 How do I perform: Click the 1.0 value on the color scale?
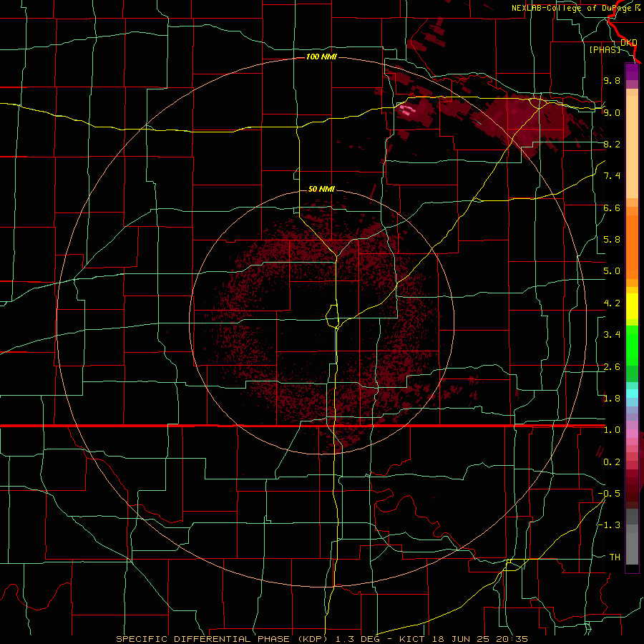612,430
